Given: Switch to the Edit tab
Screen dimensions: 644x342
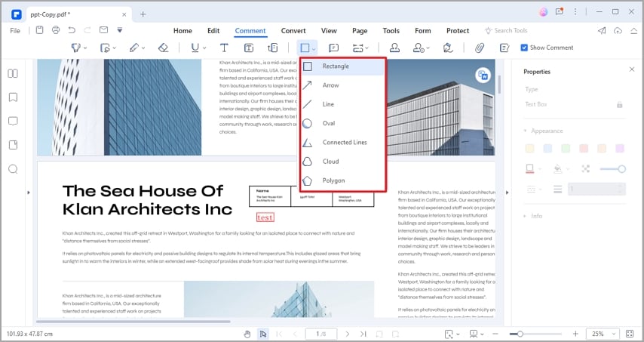Looking at the screenshot, I should click(213, 30).
